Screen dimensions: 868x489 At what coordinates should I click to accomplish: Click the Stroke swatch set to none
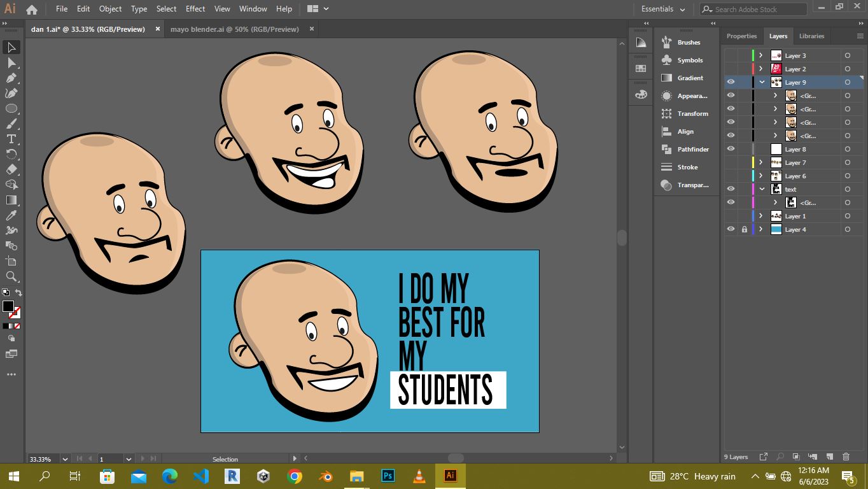(15, 313)
